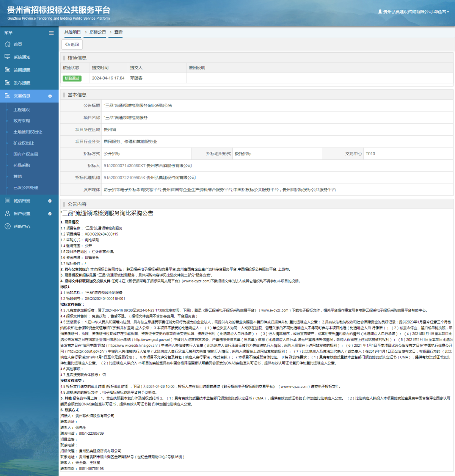
Task: Click the green 核验通过 status badge
Action: pyautogui.click(x=72, y=78)
